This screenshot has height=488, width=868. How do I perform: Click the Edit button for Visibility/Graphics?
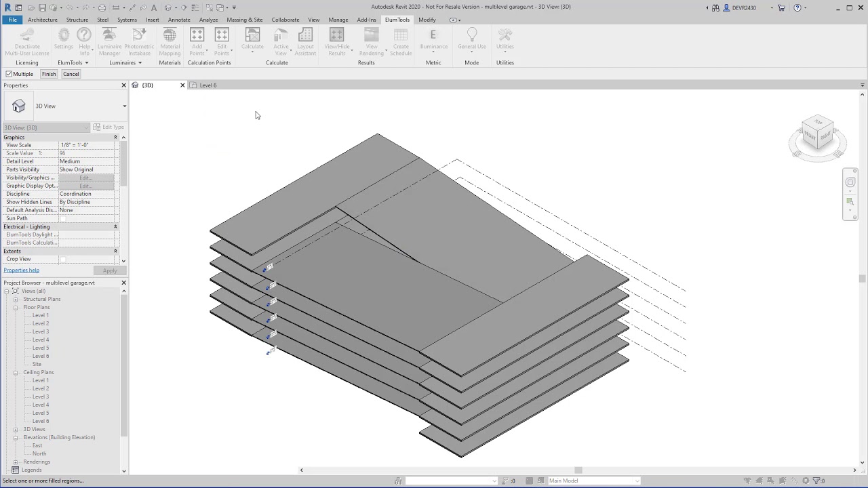click(x=85, y=178)
